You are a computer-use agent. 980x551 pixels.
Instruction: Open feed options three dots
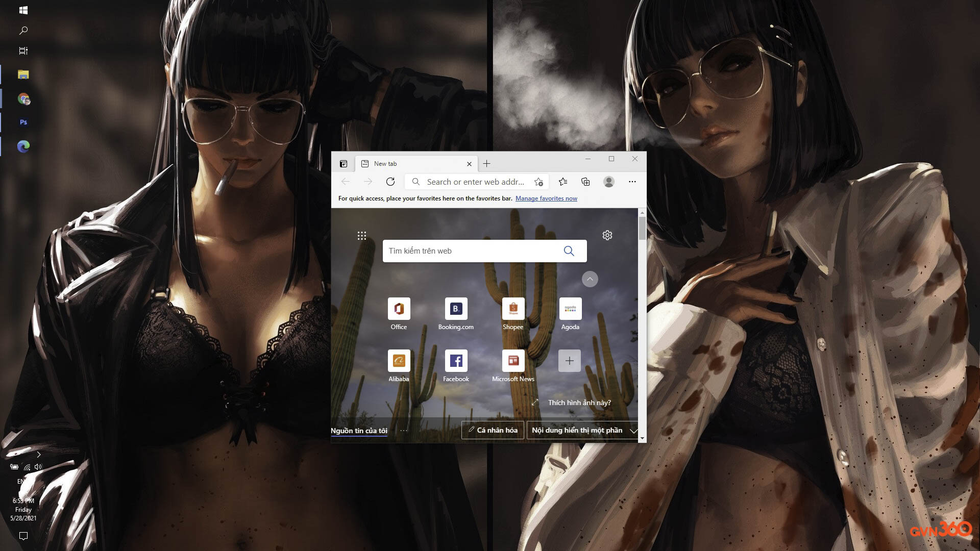(x=404, y=431)
